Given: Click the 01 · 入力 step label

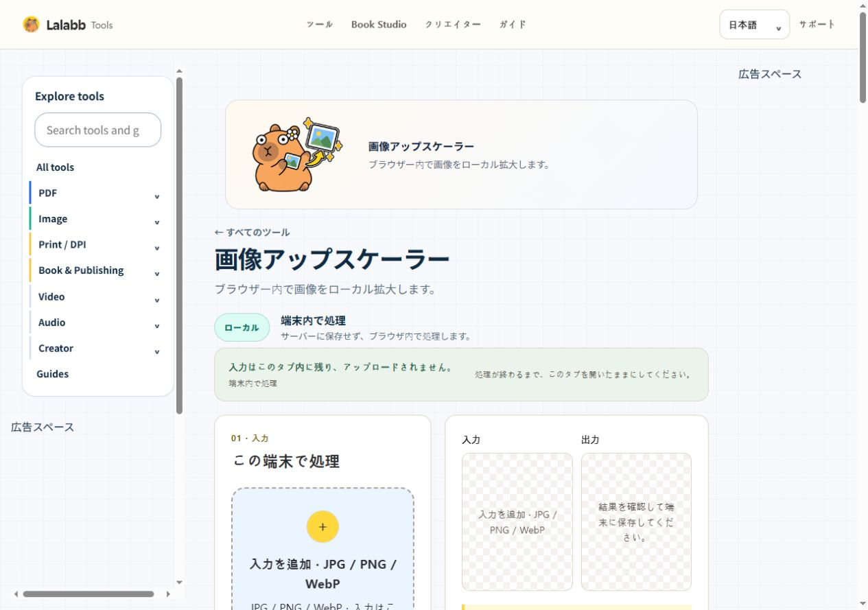Looking at the screenshot, I should (x=250, y=438).
